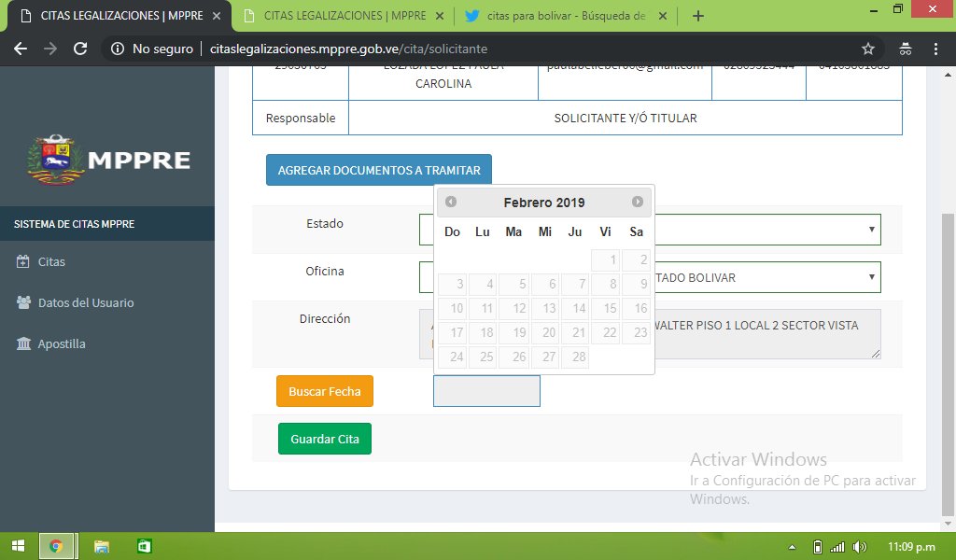Open site info 'No seguro' icon
The width and height of the screenshot is (956, 560).
118,49
